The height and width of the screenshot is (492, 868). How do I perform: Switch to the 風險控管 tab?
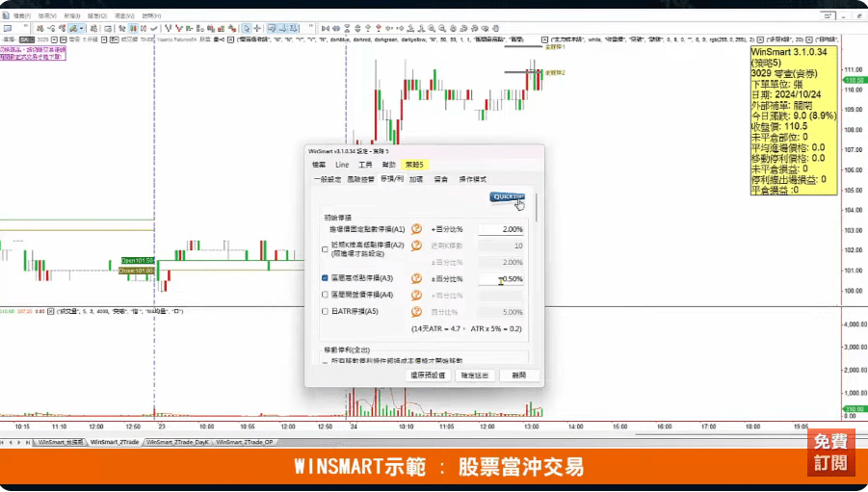[360, 179]
